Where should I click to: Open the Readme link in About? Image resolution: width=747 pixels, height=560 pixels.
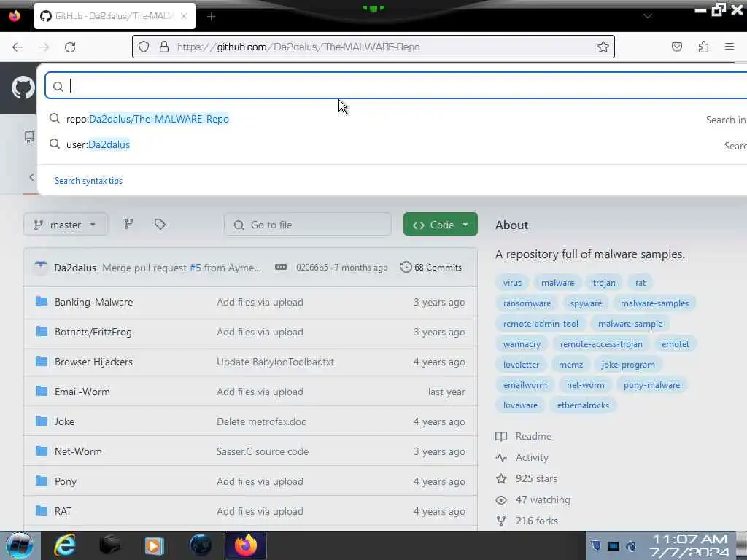[x=524, y=436]
